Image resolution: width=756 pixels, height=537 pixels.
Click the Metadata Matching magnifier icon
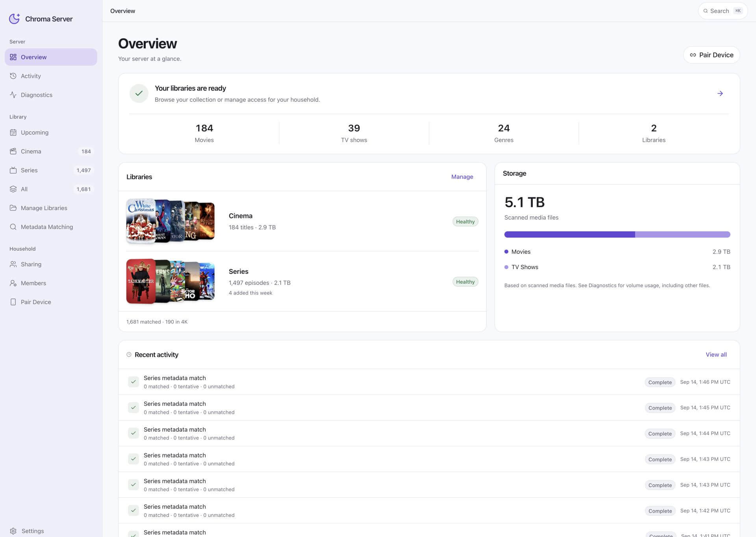tap(13, 227)
